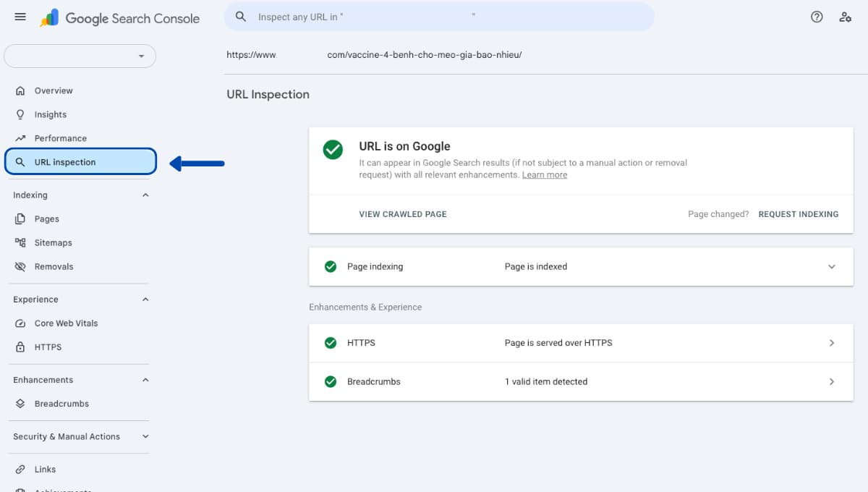Click the Core Web Vitals gauge icon
The width and height of the screenshot is (868, 492).
pos(20,323)
